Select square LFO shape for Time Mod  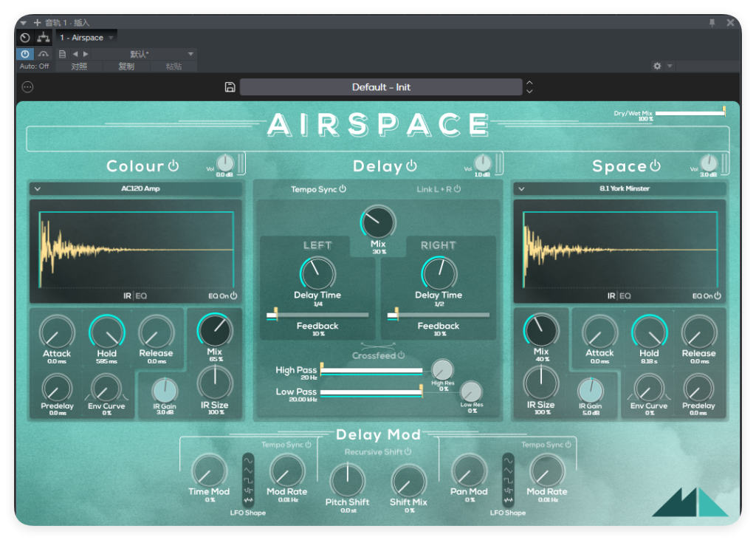point(248,480)
